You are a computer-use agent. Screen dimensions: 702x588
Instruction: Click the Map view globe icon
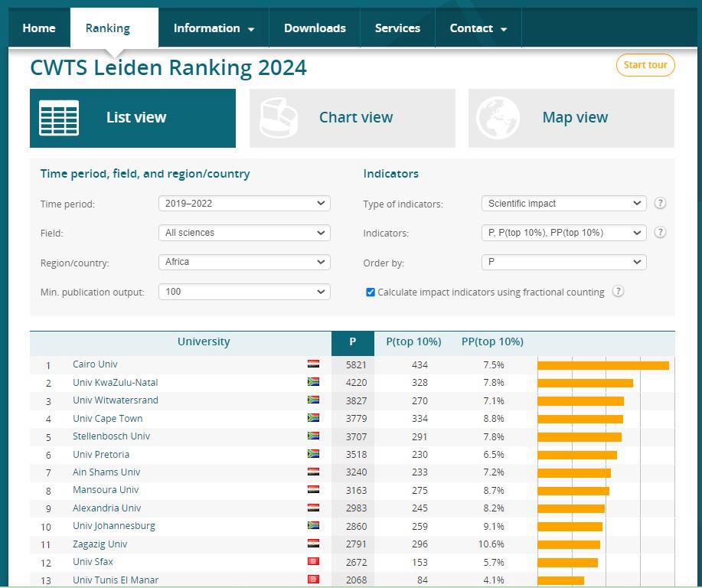click(x=498, y=118)
